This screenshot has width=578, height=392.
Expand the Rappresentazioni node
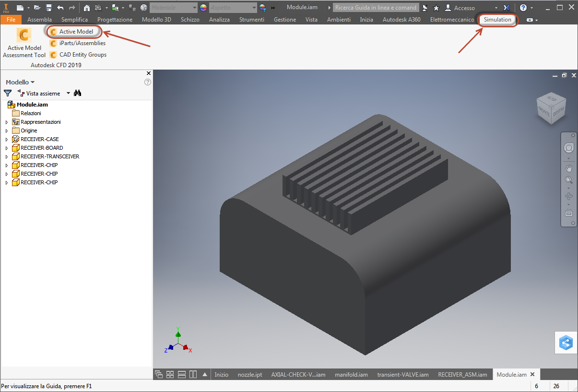coord(7,122)
